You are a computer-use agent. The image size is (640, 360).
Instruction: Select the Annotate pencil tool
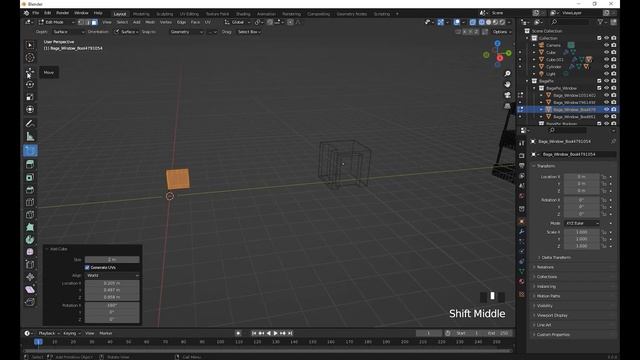pos(30,124)
